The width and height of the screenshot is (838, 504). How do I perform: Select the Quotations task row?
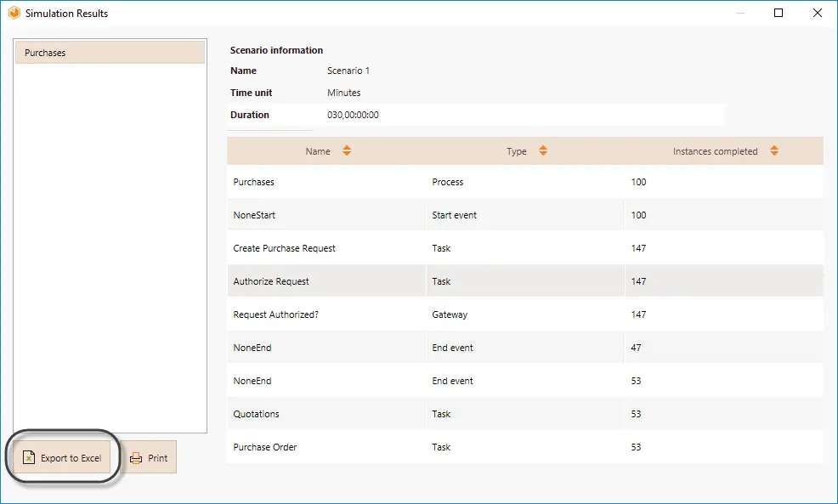[x=525, y=414]
